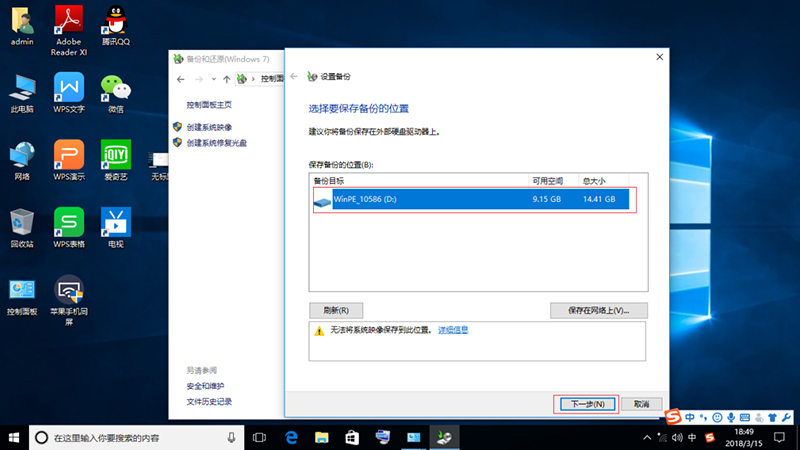Viewport: 800px width, 450px height.
Task: Click back arrow in 设置备份 dialog
Action: pos(294,77)
